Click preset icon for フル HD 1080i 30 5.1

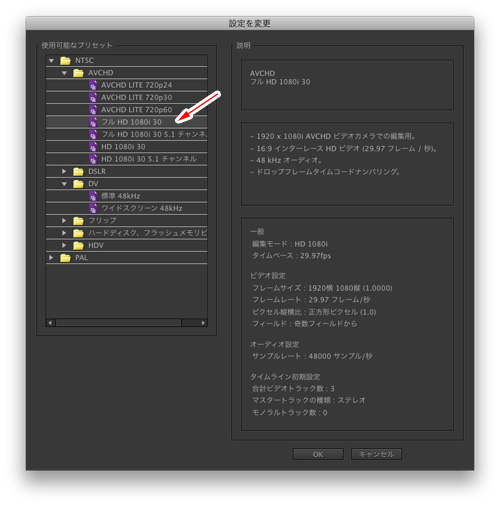click(x=93, y=135)
